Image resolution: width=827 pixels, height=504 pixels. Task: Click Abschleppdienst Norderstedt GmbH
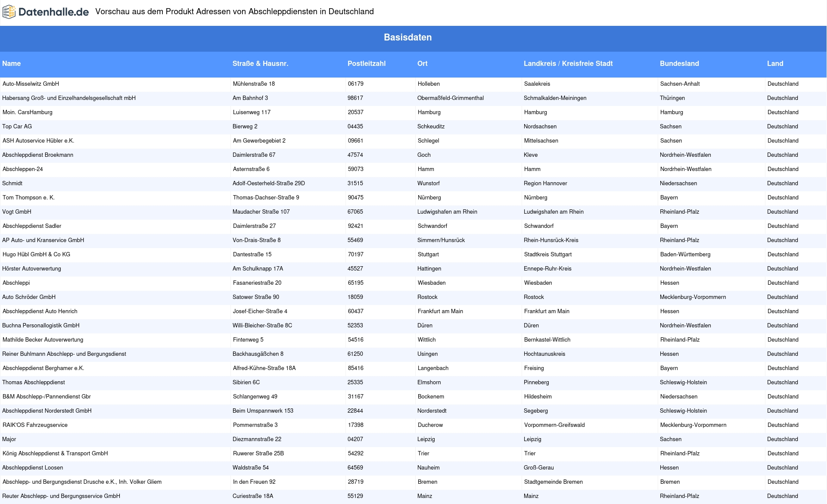click(x=47, y=411)
